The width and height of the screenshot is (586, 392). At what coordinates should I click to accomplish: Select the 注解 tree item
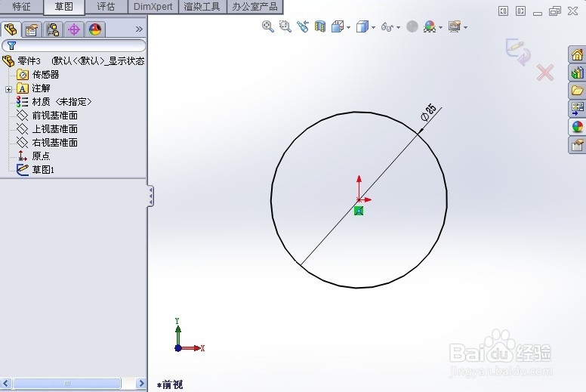(x=34, y=88)
